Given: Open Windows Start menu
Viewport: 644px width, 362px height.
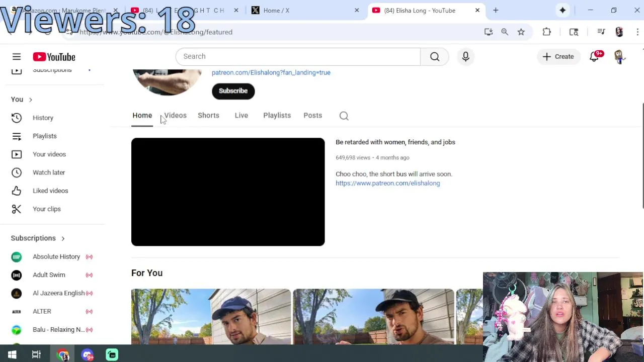Looking at the screenshot, I should [12, 355].
